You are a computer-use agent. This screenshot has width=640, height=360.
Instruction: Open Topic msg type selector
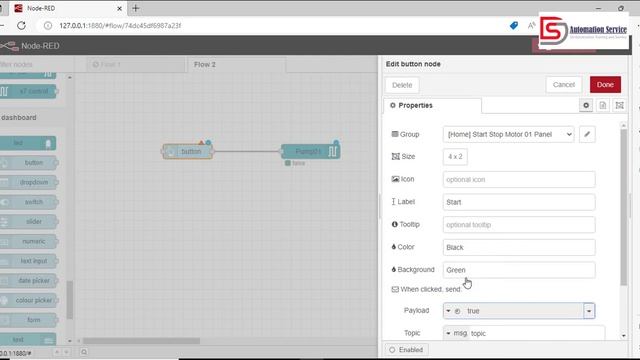pyautogui.click(x=456, y=333)
